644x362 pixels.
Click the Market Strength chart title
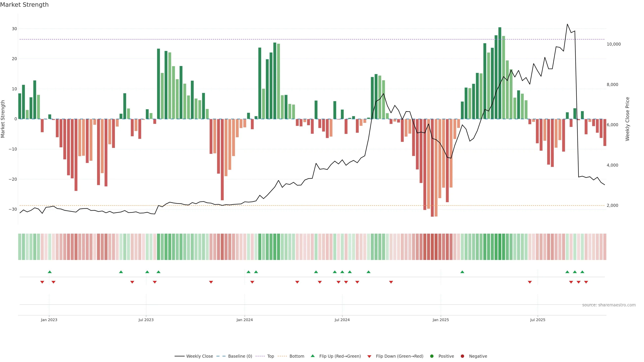tap(24, 5)
